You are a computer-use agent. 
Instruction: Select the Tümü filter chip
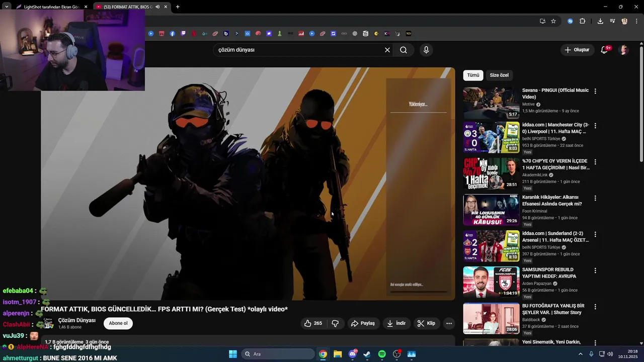point(473,75)
